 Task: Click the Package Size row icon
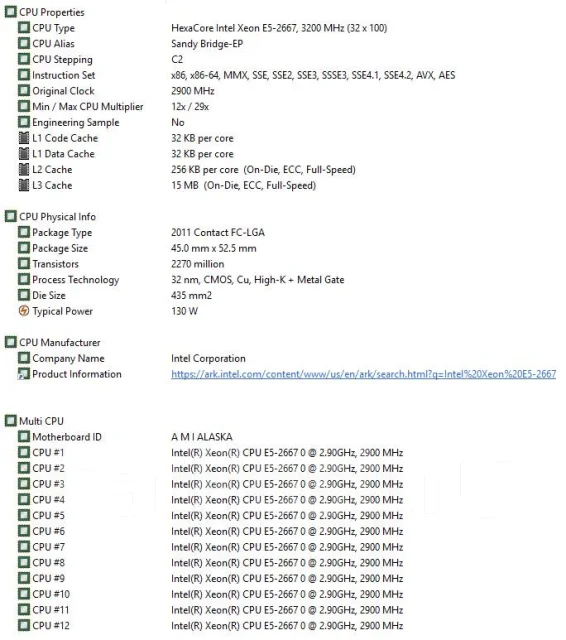tap(24, 248)
